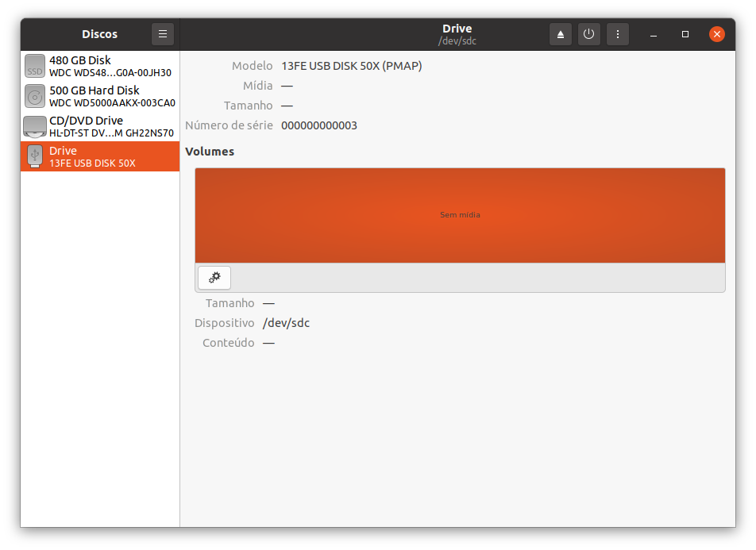The width and height of the screenshot is (756, 550).
Task: Click WDC WDS48...G0A-00JH30 subtitle
Action: (x=110, y=73)
